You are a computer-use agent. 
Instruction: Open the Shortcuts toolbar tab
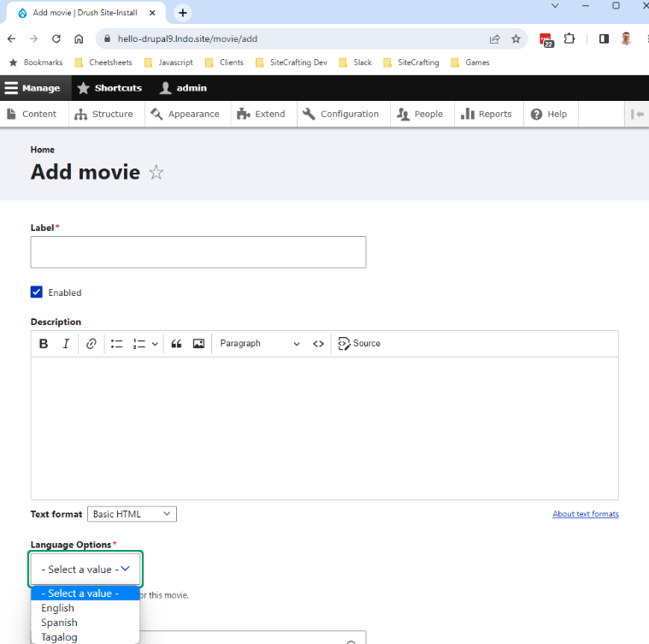coord(109,88)
